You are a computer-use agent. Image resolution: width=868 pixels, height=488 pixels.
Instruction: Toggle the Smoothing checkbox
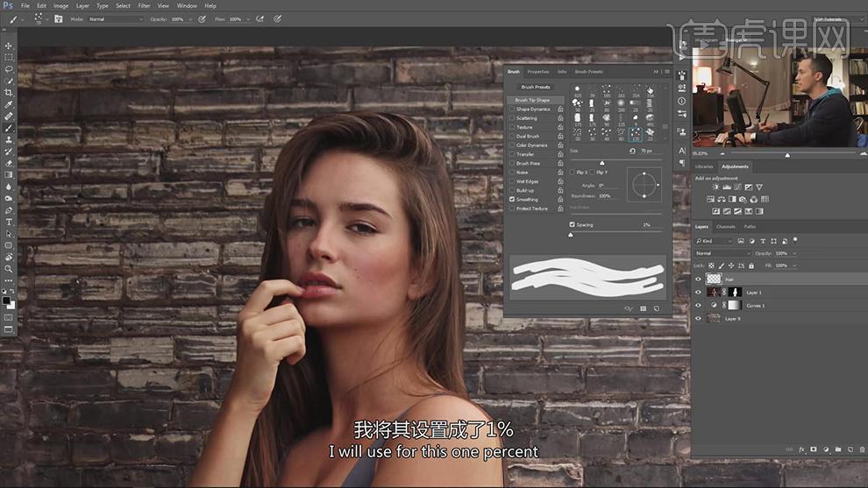[512, 199]
